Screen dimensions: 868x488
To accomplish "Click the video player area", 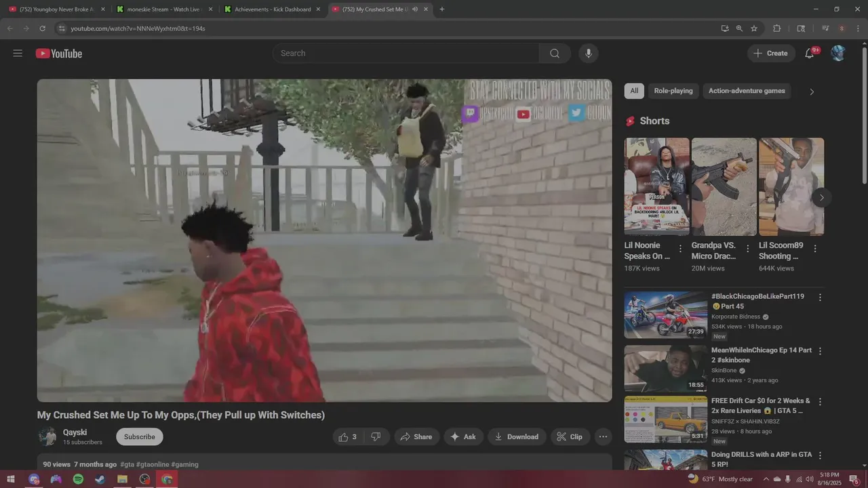I will tap(324, 241).
